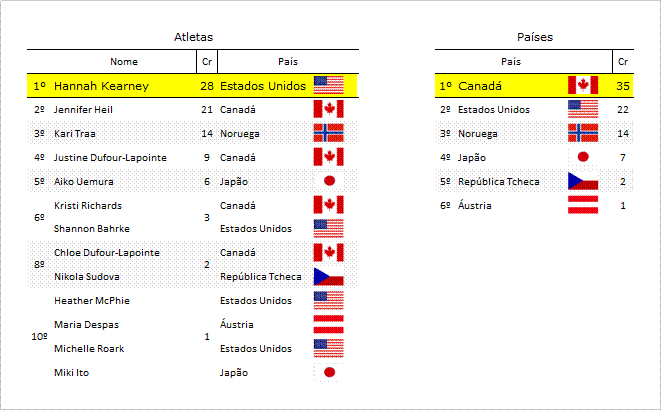Select the 10º ranking cell
The image size is (662, 411).
click(x=39, y=337)
